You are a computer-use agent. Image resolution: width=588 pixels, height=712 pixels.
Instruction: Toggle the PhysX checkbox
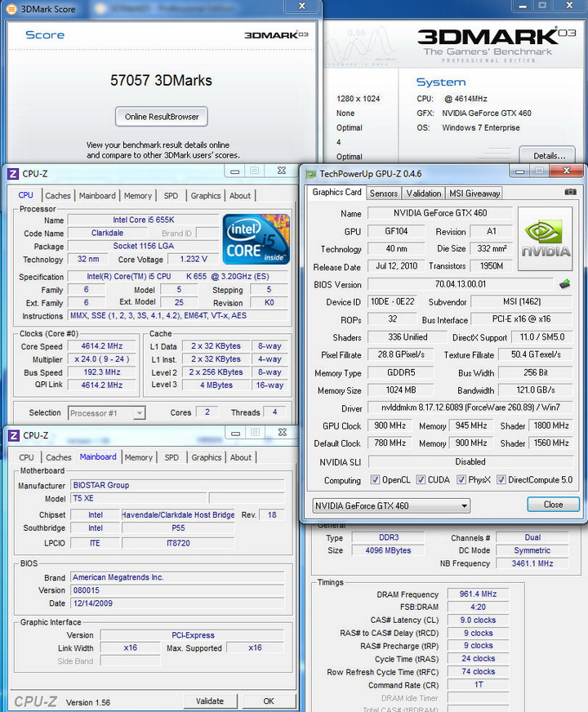point(461,479)
